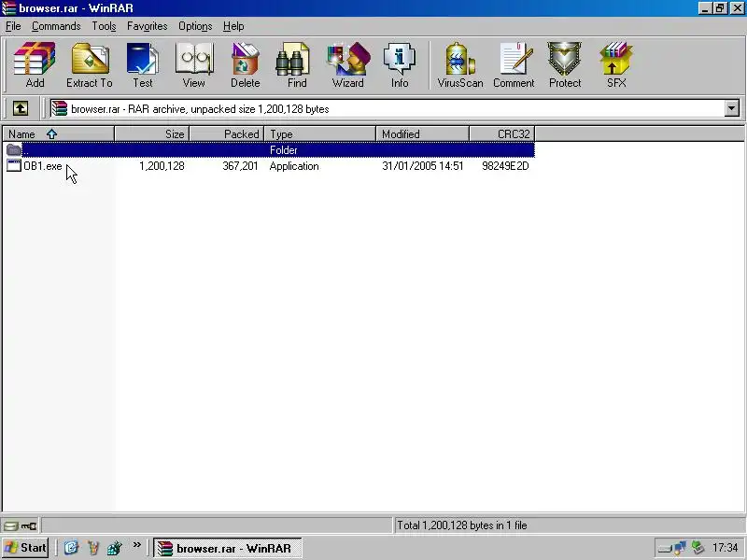This screenshot has height=560, width=747.
Task: Open the Tools menu
Action: coord(104,26)
